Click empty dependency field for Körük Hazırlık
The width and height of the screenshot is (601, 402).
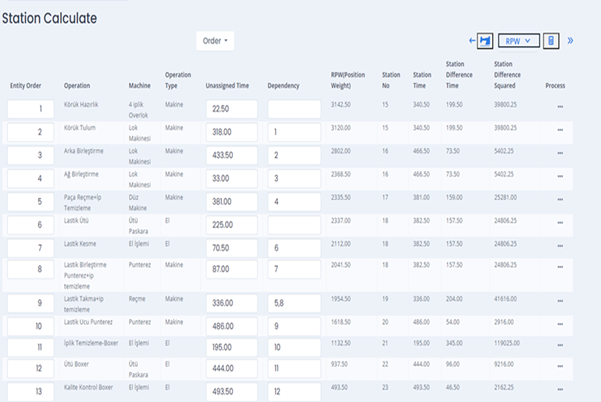(293, 109)
